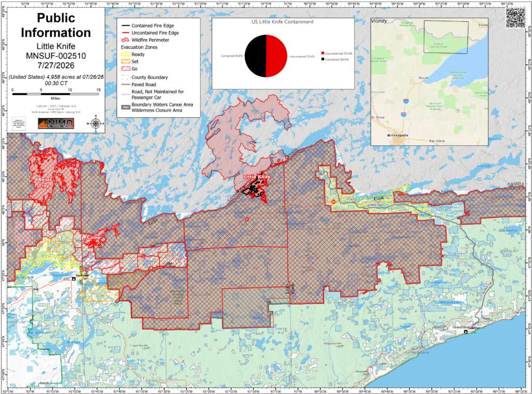The image size is (532, 394).
Task: Click the 'Babbitt' town label
Action: tap(44, 383)
